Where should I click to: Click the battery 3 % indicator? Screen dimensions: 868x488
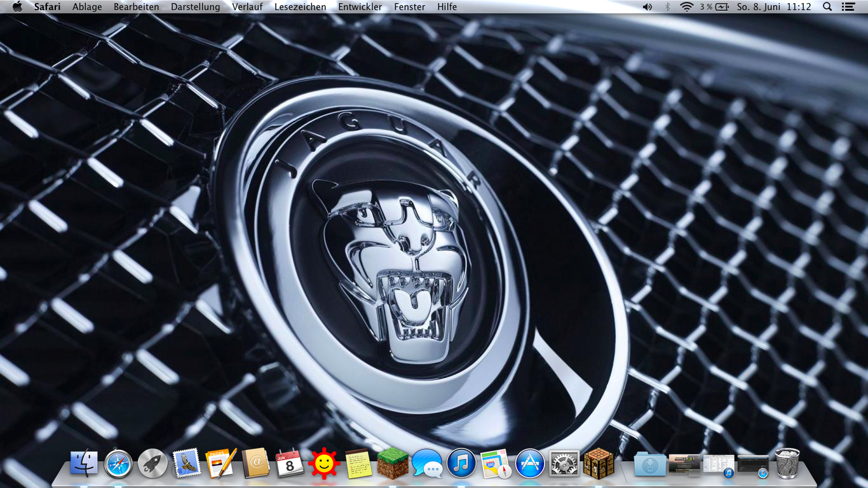[x=714, y=6]
